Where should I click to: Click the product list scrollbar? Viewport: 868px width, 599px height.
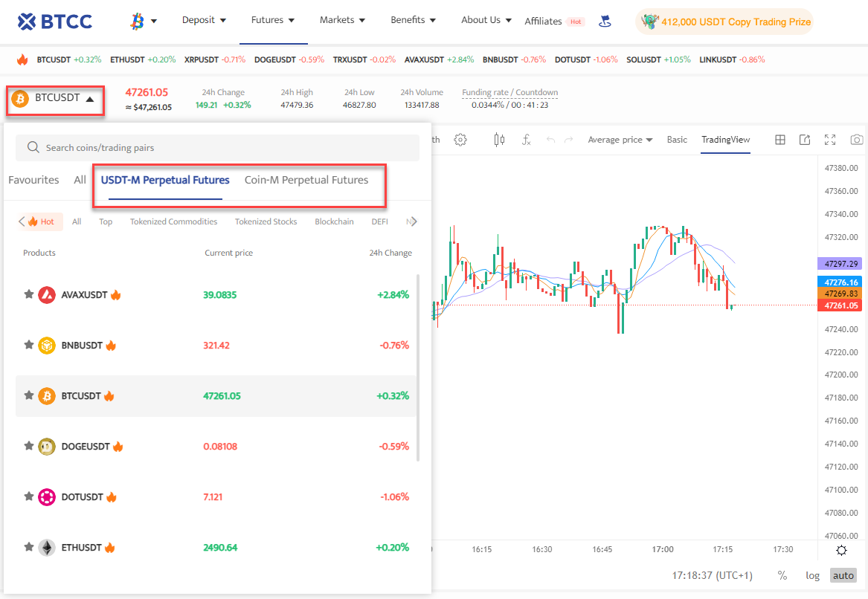tap(418, 368)
